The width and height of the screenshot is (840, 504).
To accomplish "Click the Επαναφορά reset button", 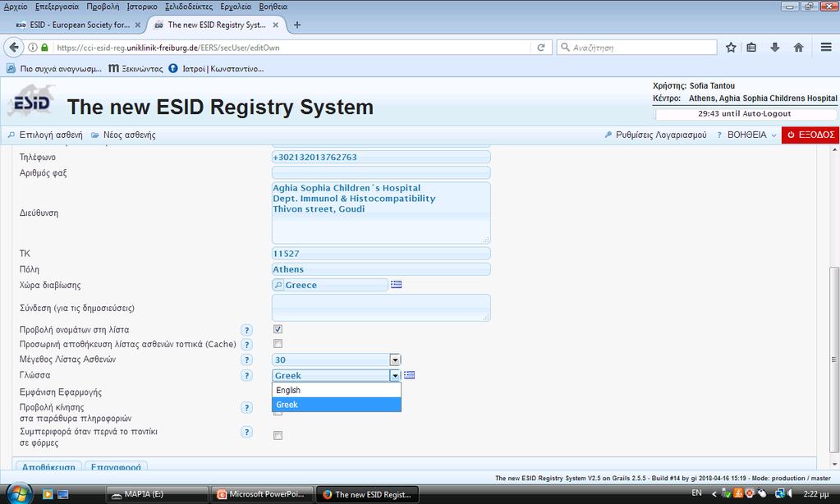I will (116, 466).
